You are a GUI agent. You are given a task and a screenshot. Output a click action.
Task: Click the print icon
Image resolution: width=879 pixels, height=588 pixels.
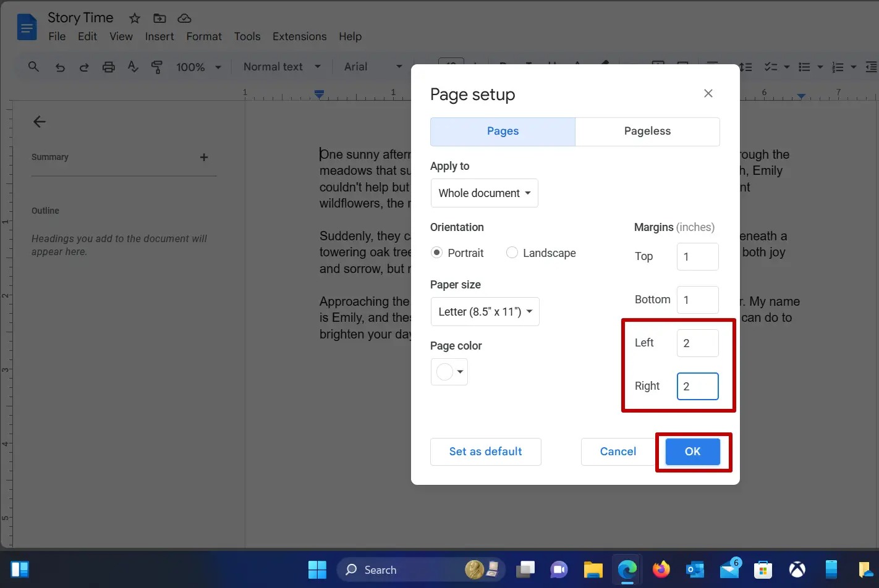pyautogui.click(x=109, y=67)
